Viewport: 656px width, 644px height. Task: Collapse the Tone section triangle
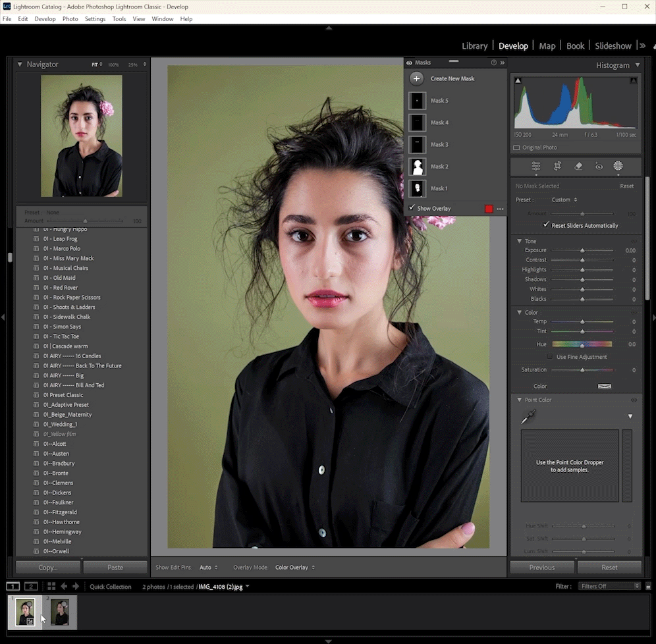pyautogui.click(x=519, y=241)
